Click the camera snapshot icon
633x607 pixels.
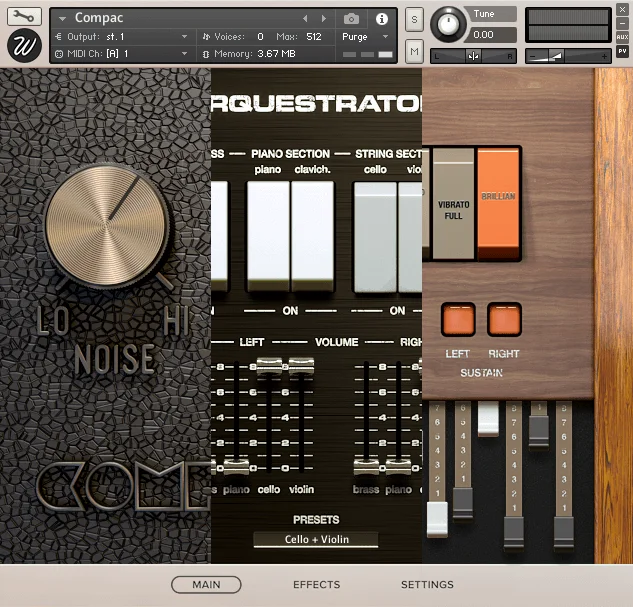tap(351, 19)
